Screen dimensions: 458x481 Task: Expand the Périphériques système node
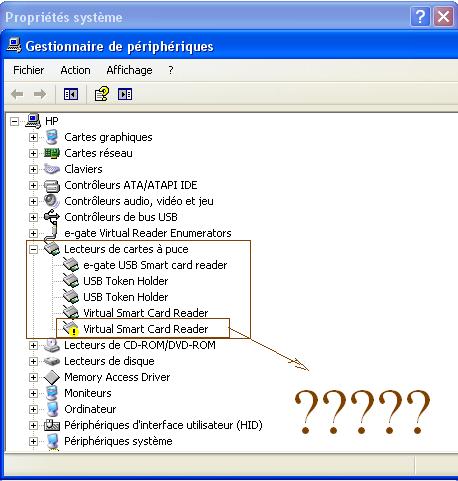pyautogui.click(x=33, y=441)
